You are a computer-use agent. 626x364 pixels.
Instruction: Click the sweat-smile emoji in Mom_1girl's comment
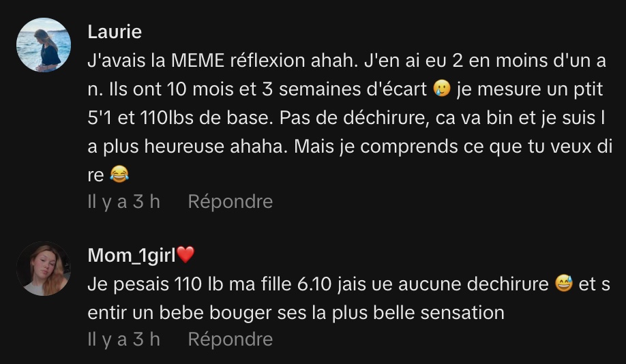pos(563,284)
